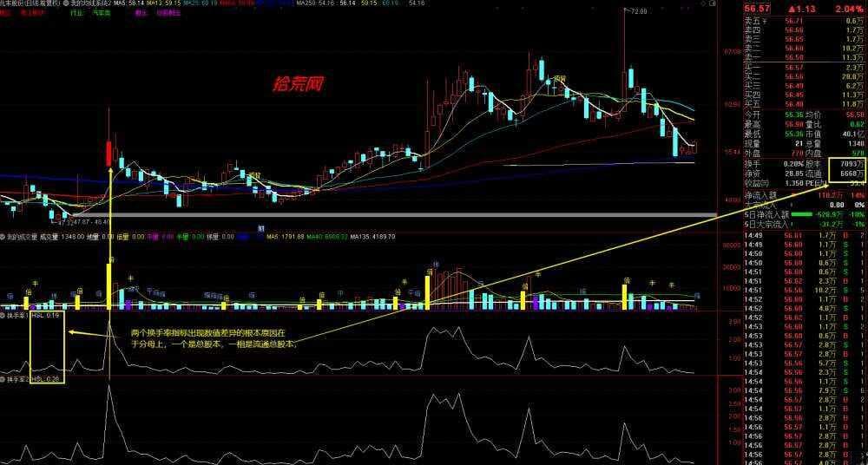Image resolution: width=868 pixels, height=465 pixels.
Task: Click the 内盘 value 570
Action: point(858,152)
